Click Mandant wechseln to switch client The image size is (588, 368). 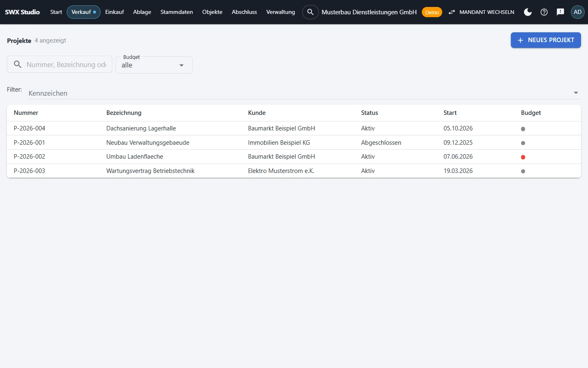tap(481, 12)
